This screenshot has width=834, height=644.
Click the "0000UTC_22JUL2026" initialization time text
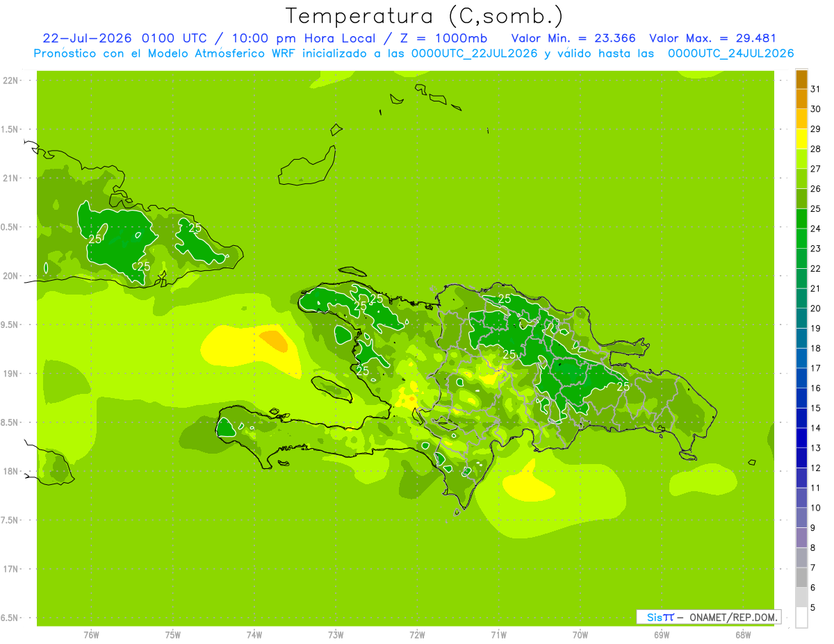(474, 53)
